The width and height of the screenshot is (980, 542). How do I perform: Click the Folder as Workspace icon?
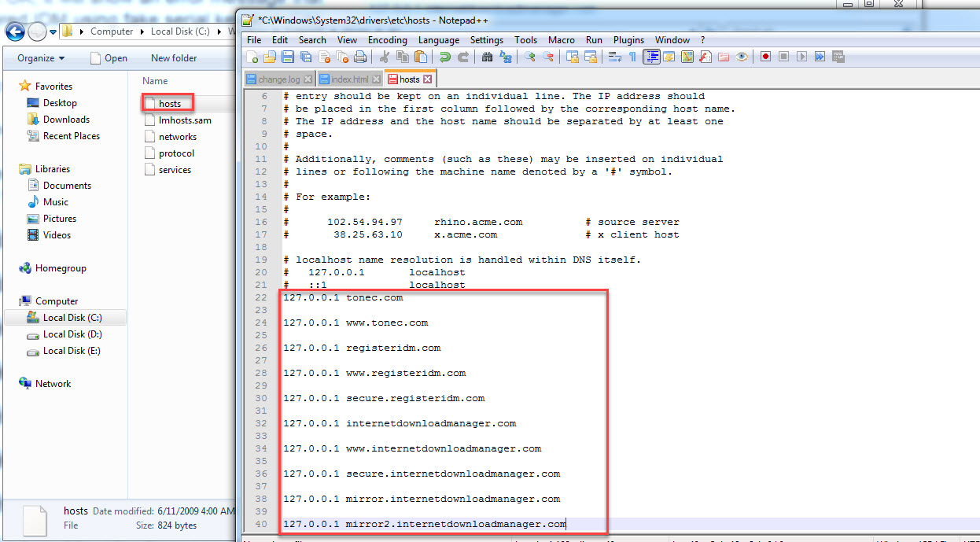724,57
